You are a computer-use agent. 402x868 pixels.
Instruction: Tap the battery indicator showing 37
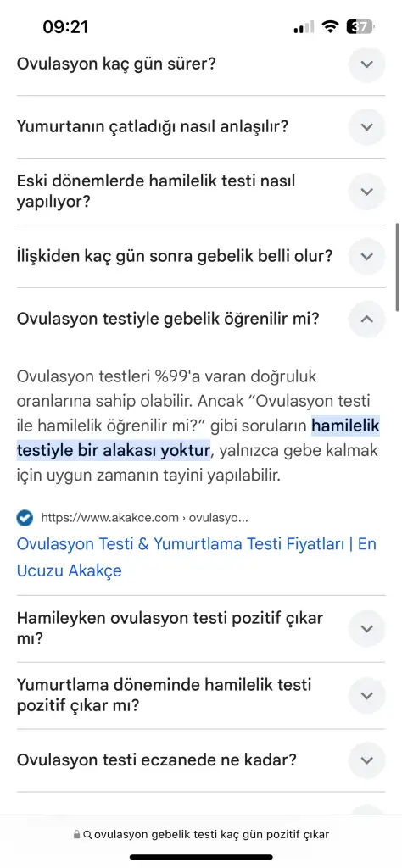pos(360,26)
